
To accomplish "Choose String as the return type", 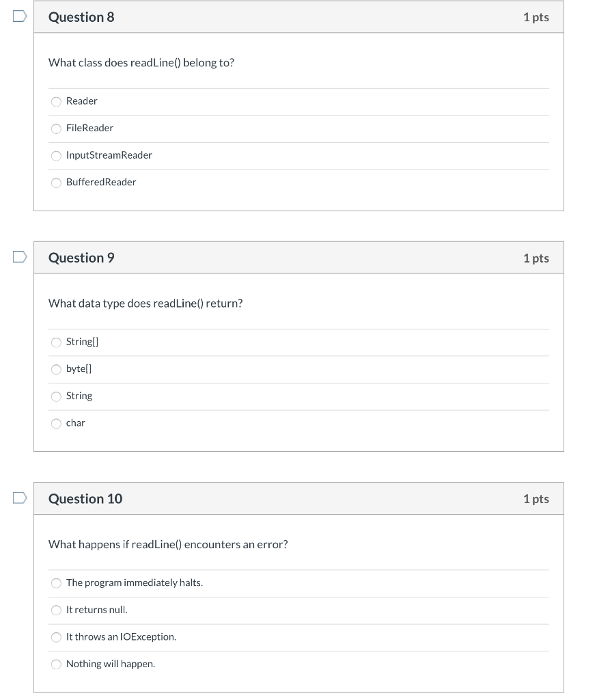I will pyautogui.click(x=56, y=396).
